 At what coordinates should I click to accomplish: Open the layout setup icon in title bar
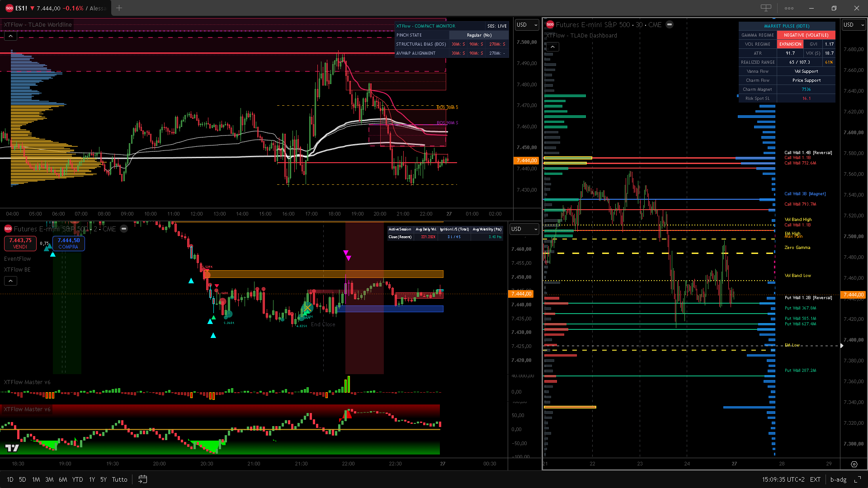click(766, 8)
